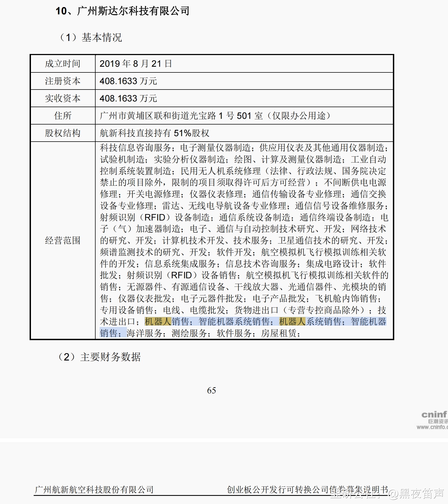The image size is (448, 504).
Task: Click footer 广州航新航空科技股份有限公司
Action: click(94, 490)
